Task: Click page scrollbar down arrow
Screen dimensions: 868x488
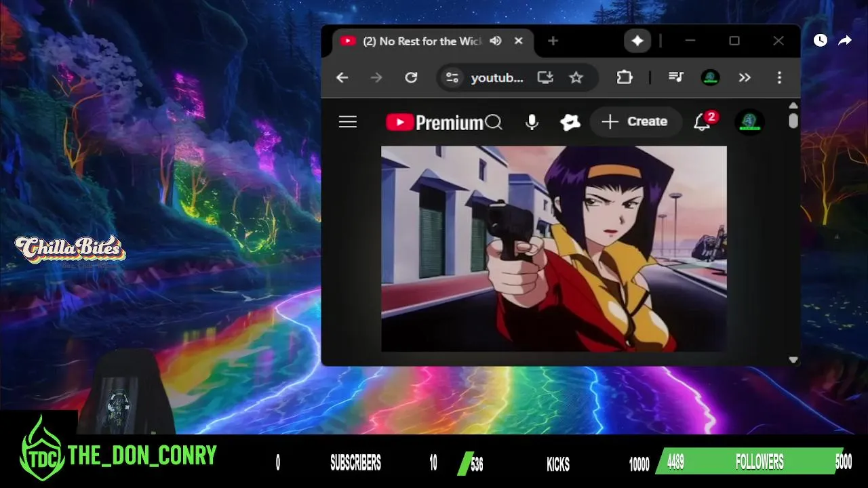Action: point(793,361)
